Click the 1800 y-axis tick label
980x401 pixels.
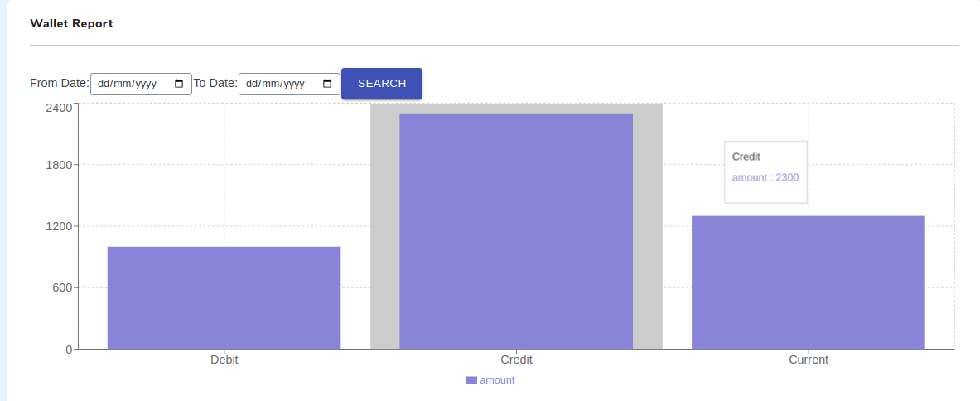[59, 165]
